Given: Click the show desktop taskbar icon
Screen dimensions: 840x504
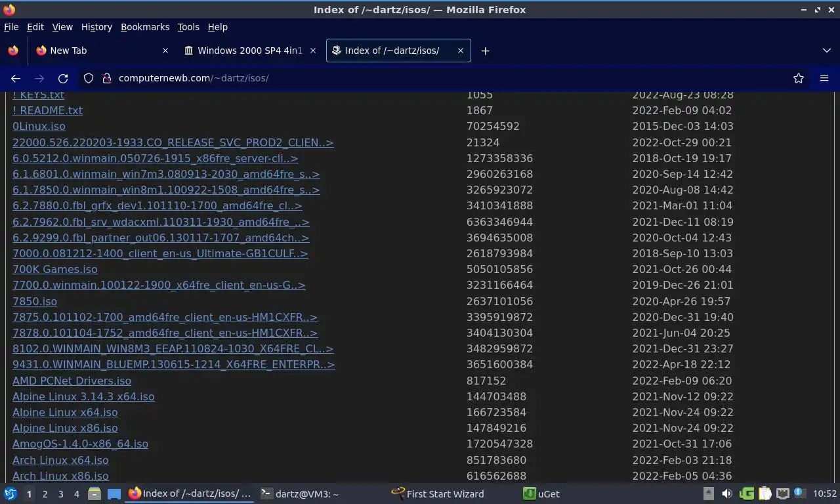Looking at the screenshot, I should [x=114, y=493].
